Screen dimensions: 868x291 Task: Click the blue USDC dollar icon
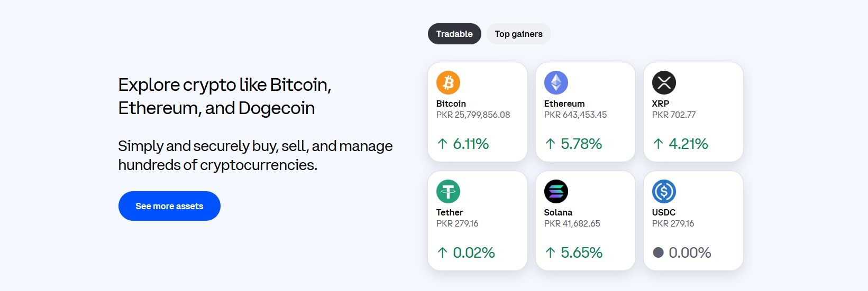pos(664,192)
